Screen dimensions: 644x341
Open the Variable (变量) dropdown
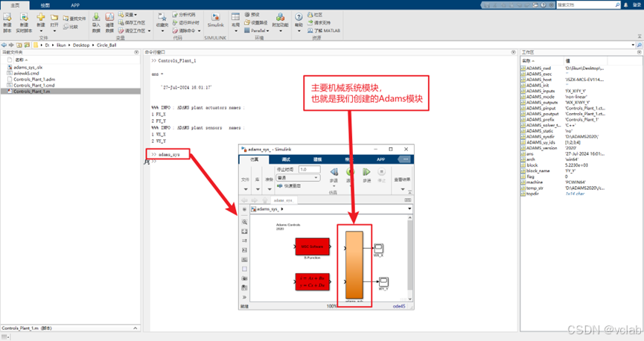128,15
